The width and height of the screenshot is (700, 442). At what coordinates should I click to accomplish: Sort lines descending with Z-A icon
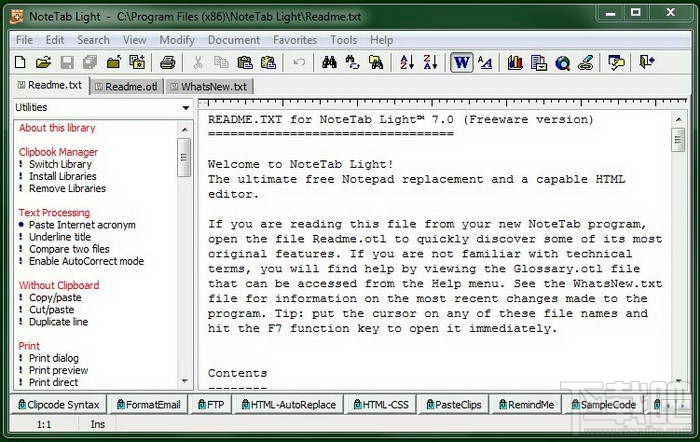coord(430,62)
